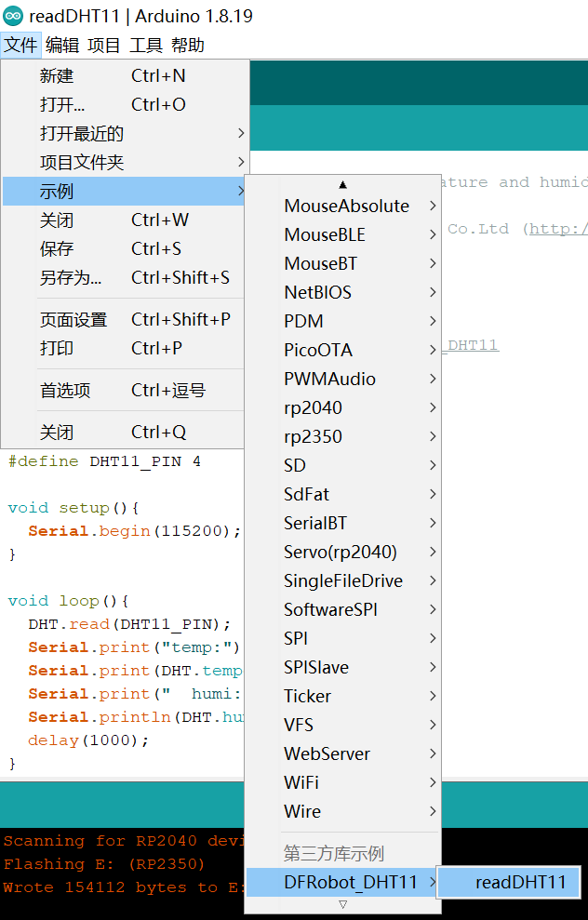Open the 工具 menu

pos(145,46)
